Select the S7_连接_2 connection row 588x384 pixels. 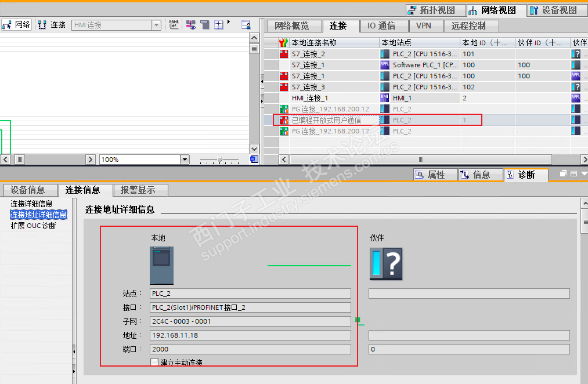(x=425, y=54)
